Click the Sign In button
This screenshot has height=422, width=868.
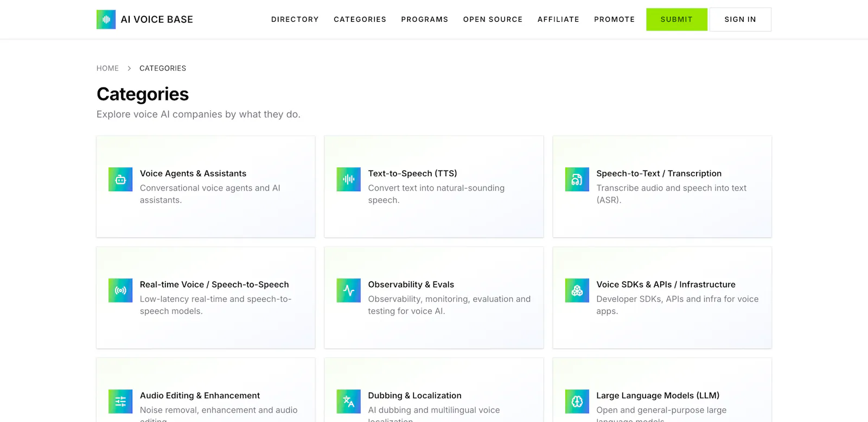coord(740,20)
